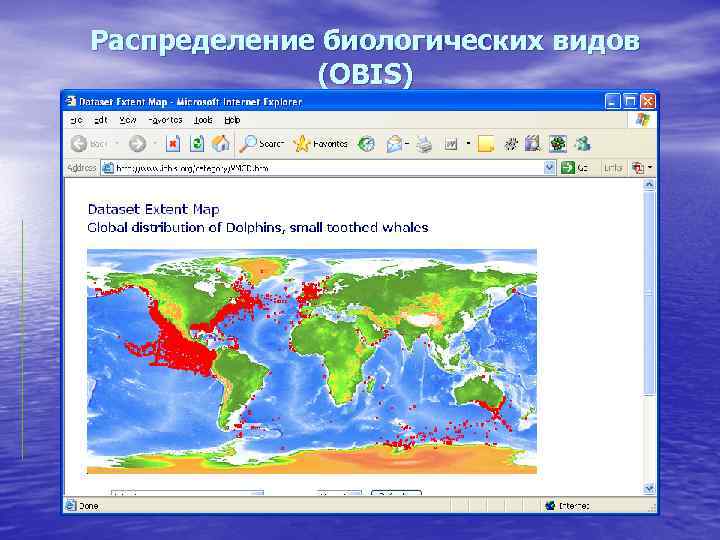Click the vertical scrollbar down arrow
The height and width of the screenshot is (540, 720).
point(649,489)
